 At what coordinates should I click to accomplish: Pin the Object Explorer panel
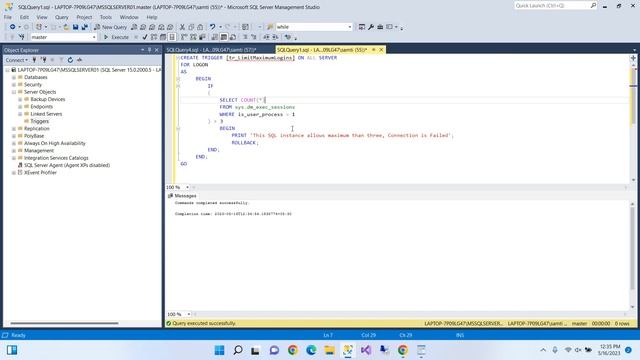click(x=149, y=50)
